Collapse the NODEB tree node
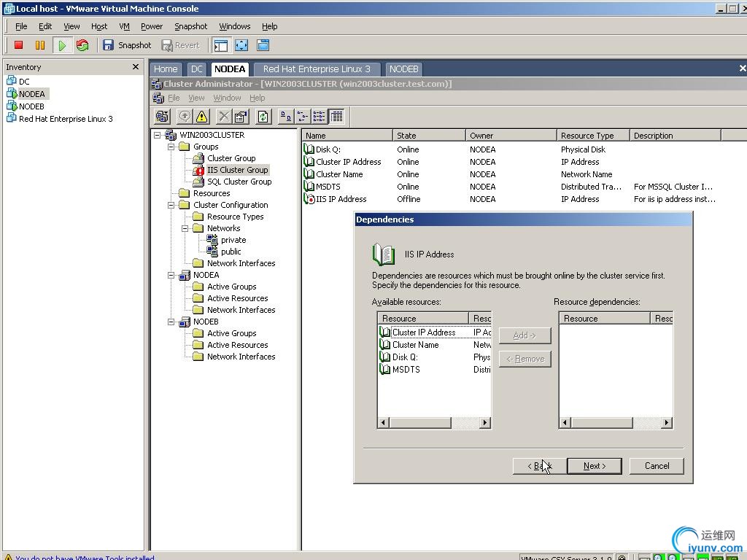This screenshot has height=560, width=747. point(171,322)
